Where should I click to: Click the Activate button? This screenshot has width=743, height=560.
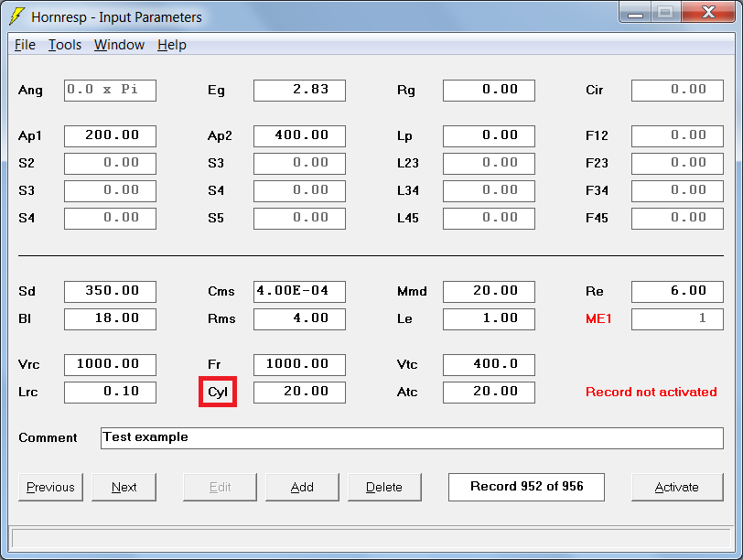(677, 487)
